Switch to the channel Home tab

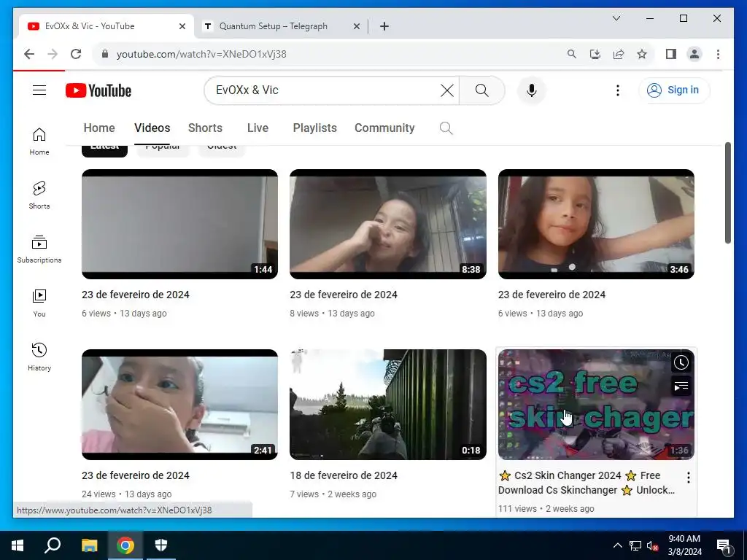point(99,128)
